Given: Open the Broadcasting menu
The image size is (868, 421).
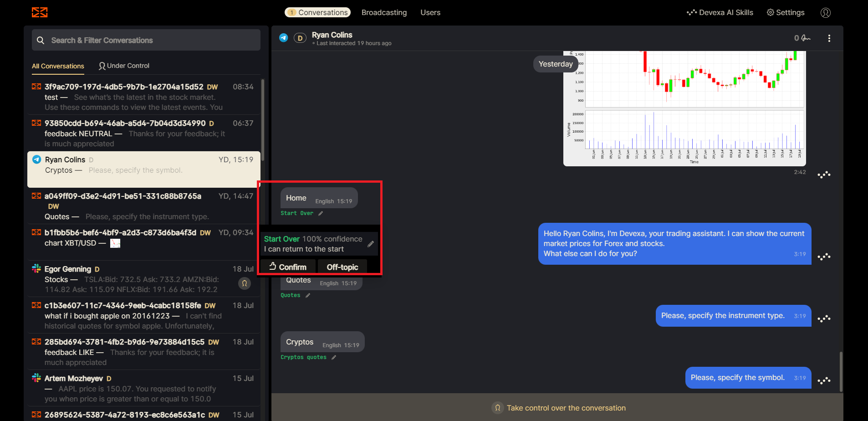Looking at the screenshot, I should pyautogui.click(x=384, y=13).
